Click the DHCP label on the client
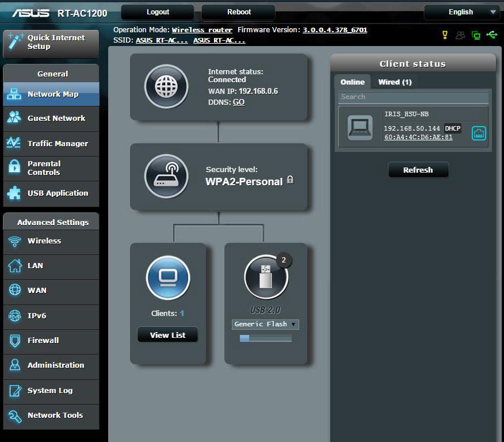The width and height of the screenshot is (504, 442). pyautogui.click(x=453, y=128)
